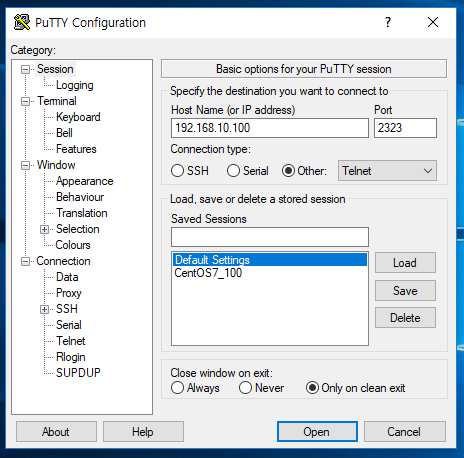This screenshot has width=464, height=458.
Task: Collapse the Window tree node
Action: 25,165
